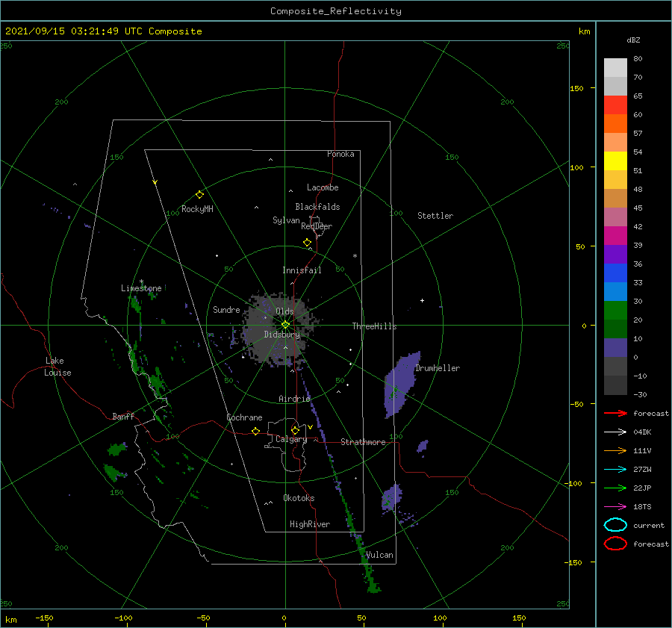Click the Calgary city label

point(291,439)
